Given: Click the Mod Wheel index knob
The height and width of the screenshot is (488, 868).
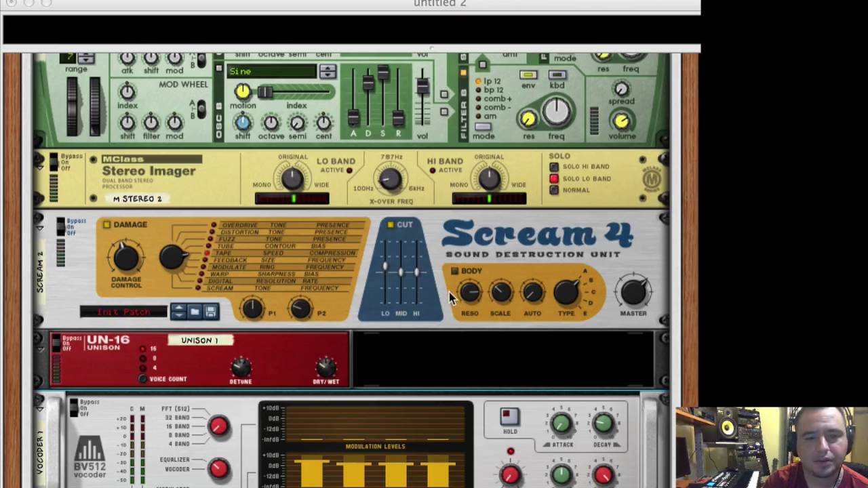Looking at the screenshot, I should [127, 91].
